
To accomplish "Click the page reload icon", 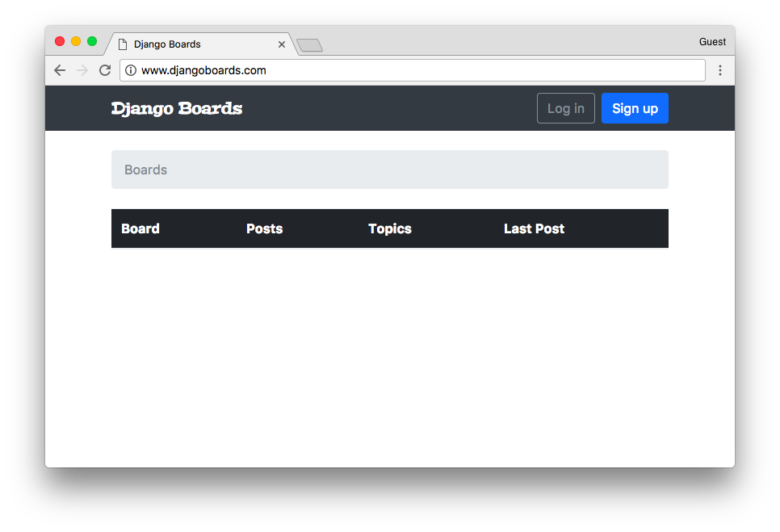I will (x=105, y=70).
